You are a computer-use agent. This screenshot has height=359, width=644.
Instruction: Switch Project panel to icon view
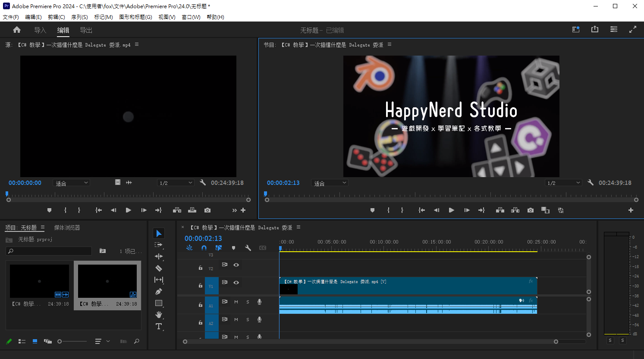[x=35, y=341]
